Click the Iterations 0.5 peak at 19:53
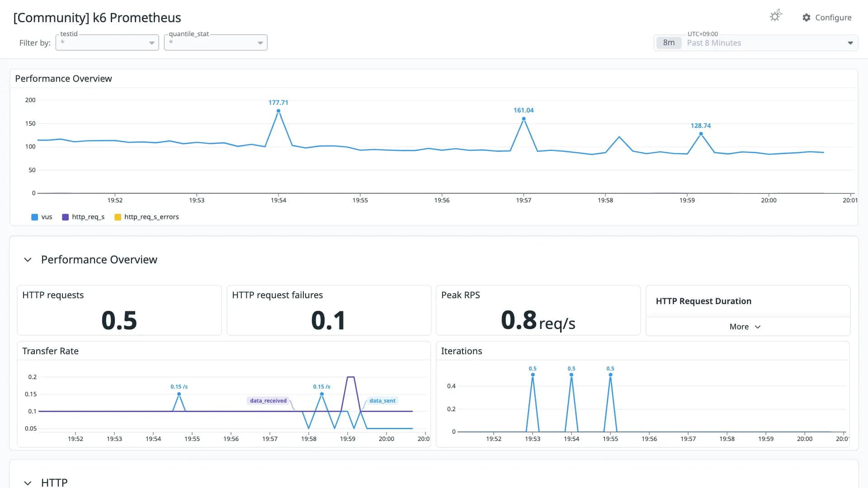 [x=533, y=375]
